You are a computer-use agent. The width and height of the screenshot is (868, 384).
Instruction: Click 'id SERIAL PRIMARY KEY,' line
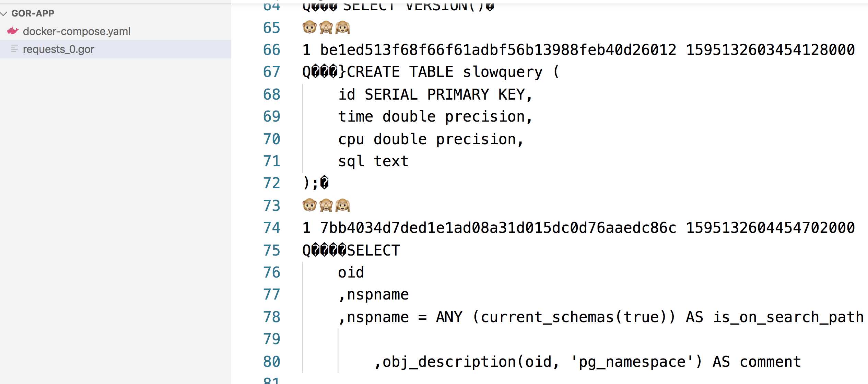pyautogui.click(x=435, y=94)
